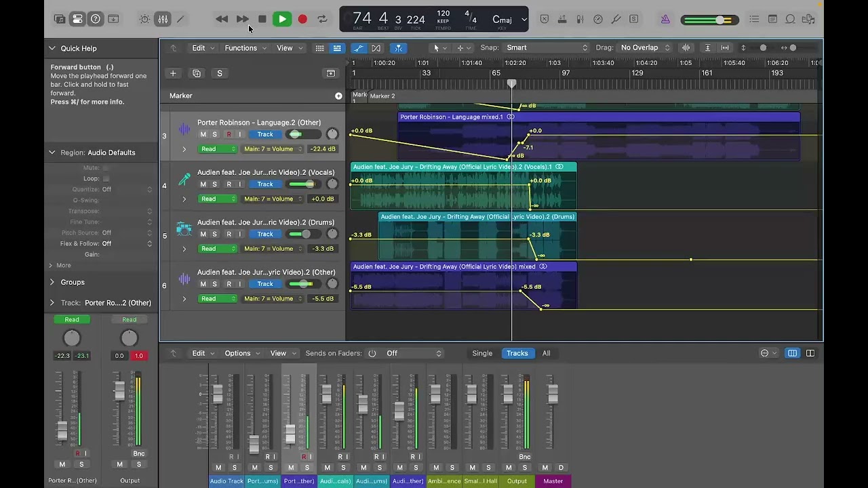Expand the automation subtrack on Drums track
Viewport: 868px width, 488px height.
pyautogui.click(x=184, y=249)
